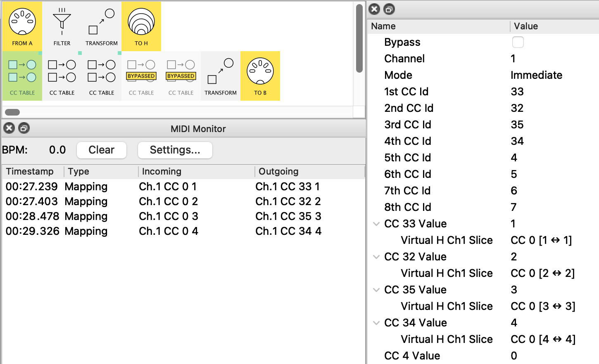Select the TO H output node

pos(141,26)
